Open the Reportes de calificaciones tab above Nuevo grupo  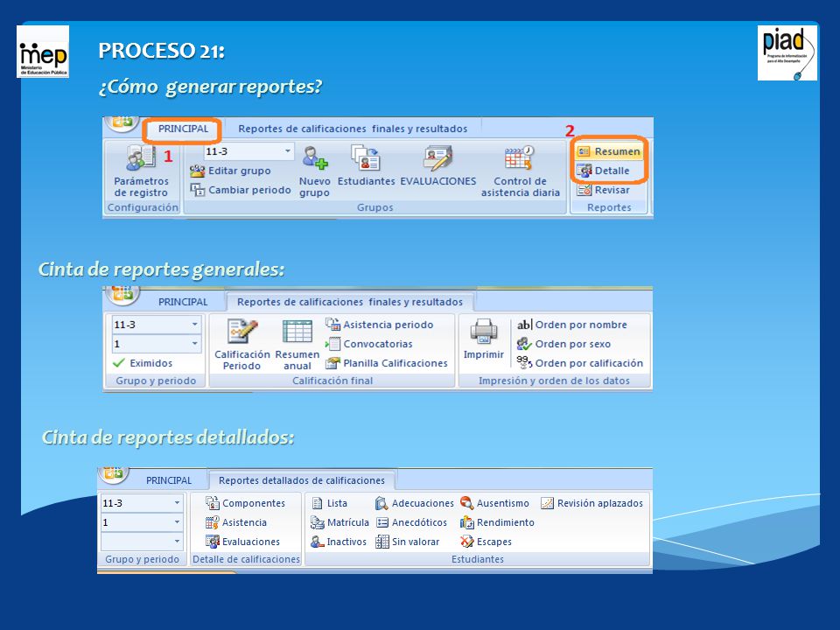click(x=353, y=129)
